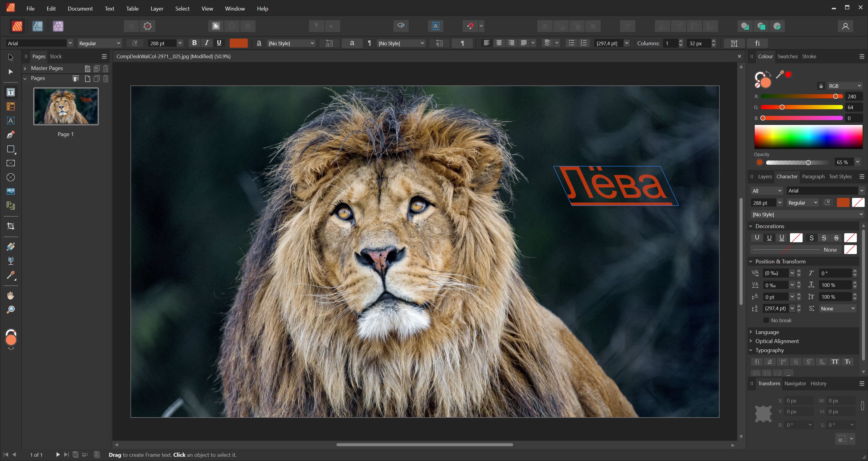Toggle Italic text formatting
This screenshot has width=868, height=461.
tap(206, 43)
